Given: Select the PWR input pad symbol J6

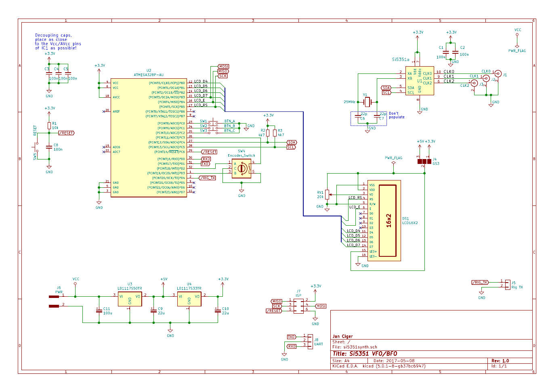Looking at the screenshot, I should click(54, 301).
